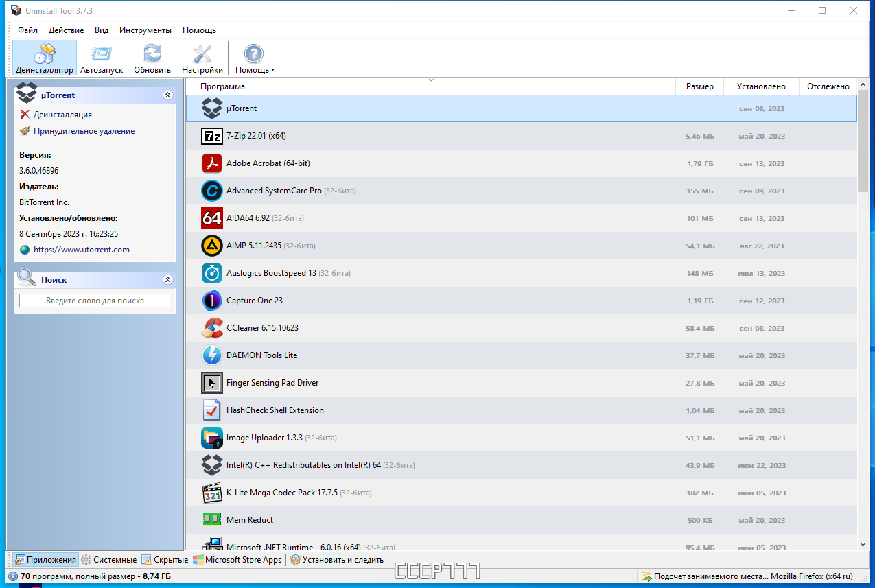Collapse the Поиск panel chevron
Image resolution: width=875 pixels, height=588 pixels.
(167, 280)
